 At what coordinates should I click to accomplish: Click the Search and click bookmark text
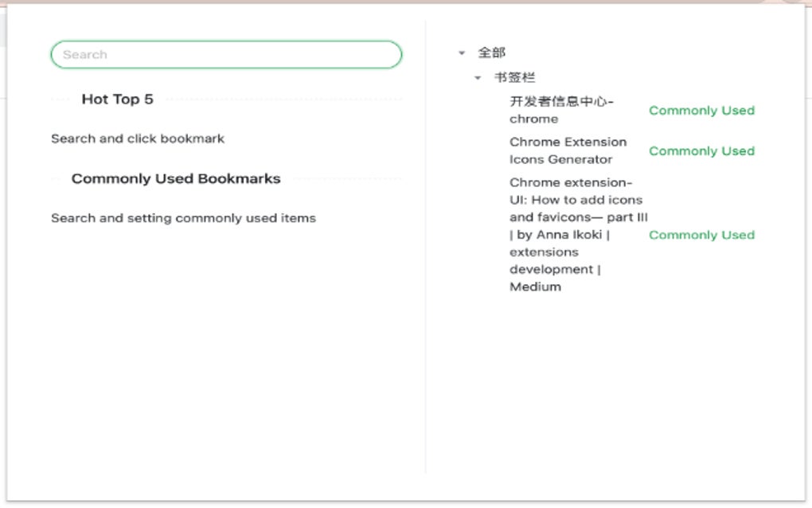[137, 139]
